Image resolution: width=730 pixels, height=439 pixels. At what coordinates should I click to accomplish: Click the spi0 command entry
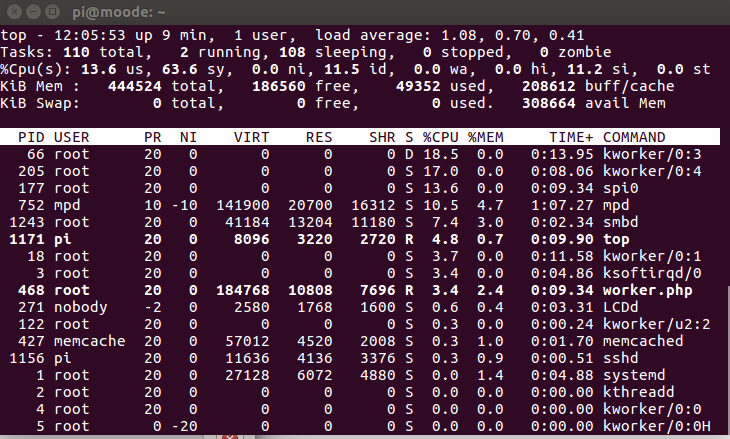pos(621,188)
